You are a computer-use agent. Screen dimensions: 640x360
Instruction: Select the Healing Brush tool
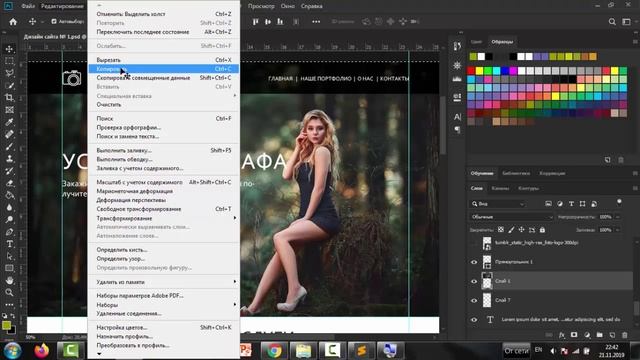9,134
